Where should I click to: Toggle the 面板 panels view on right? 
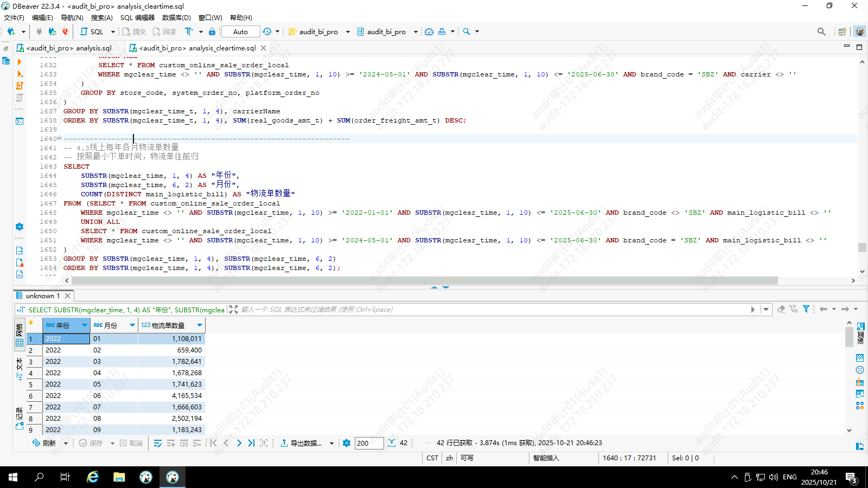860,333
